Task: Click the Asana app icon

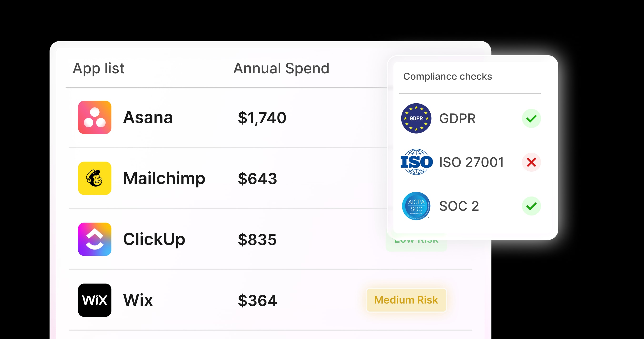Action: (95, 117)
